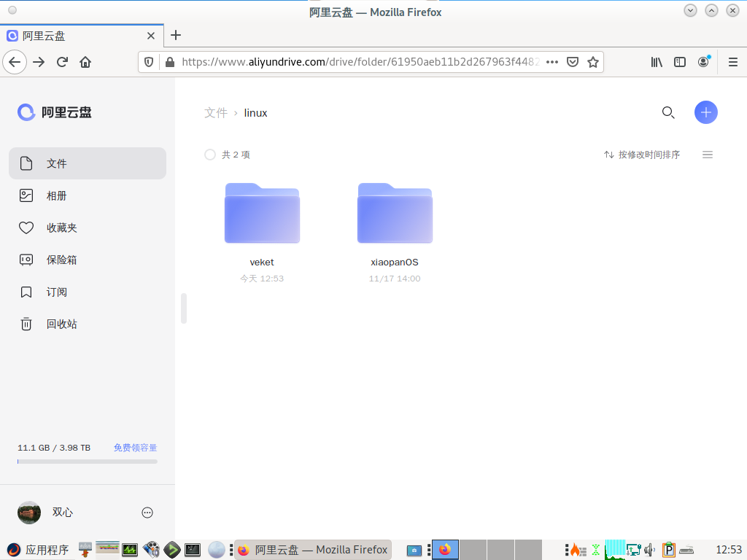747x560 pixels.
Task: Open the Firefox hamburger menu
Action: click(x=733, y=62)
